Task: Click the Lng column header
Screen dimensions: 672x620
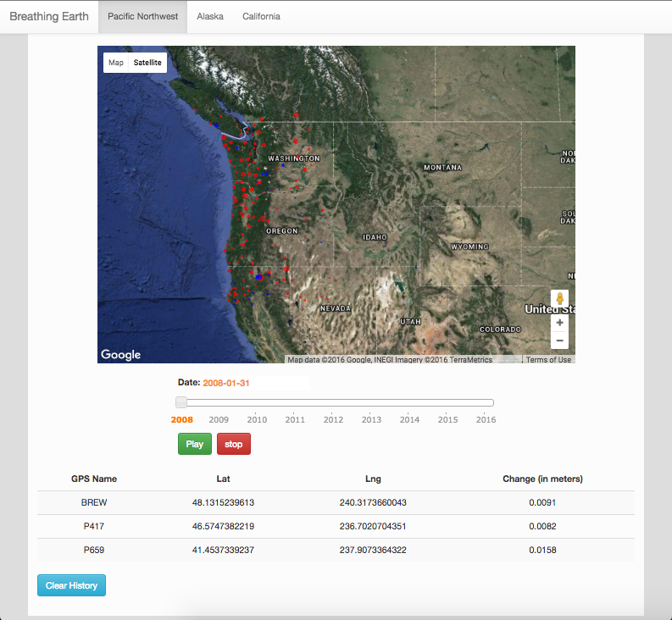Action: point(373,479)
